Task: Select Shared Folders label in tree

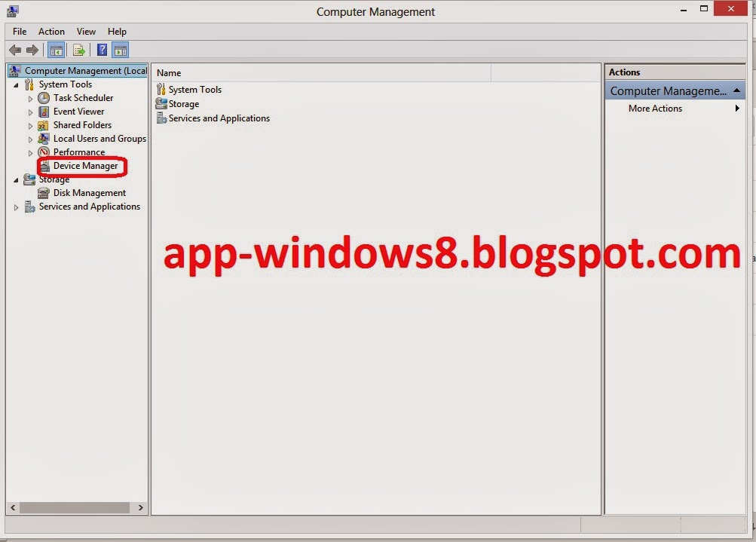Action: pos(82,125)
